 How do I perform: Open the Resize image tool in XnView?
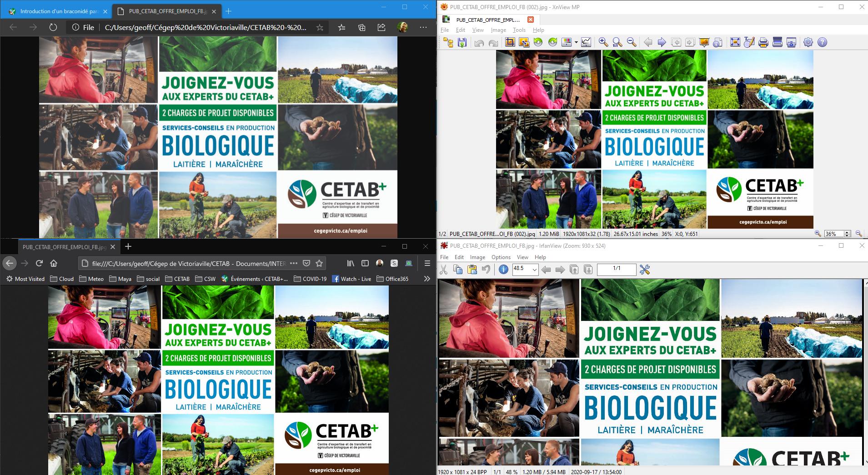coord(524,43)
